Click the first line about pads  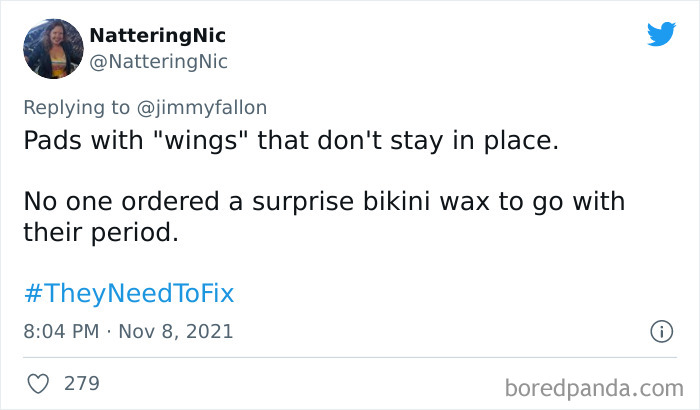pyautogui.click(x=287, y=141)
